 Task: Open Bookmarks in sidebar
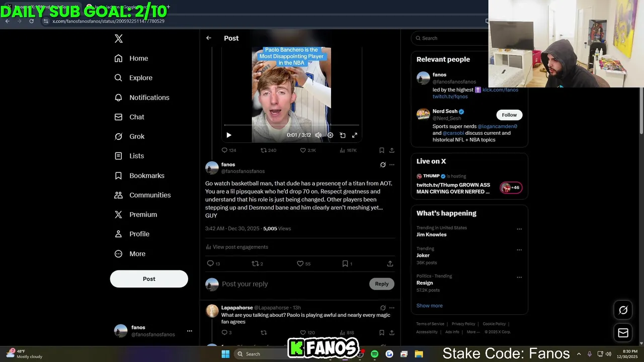(139, 175)
